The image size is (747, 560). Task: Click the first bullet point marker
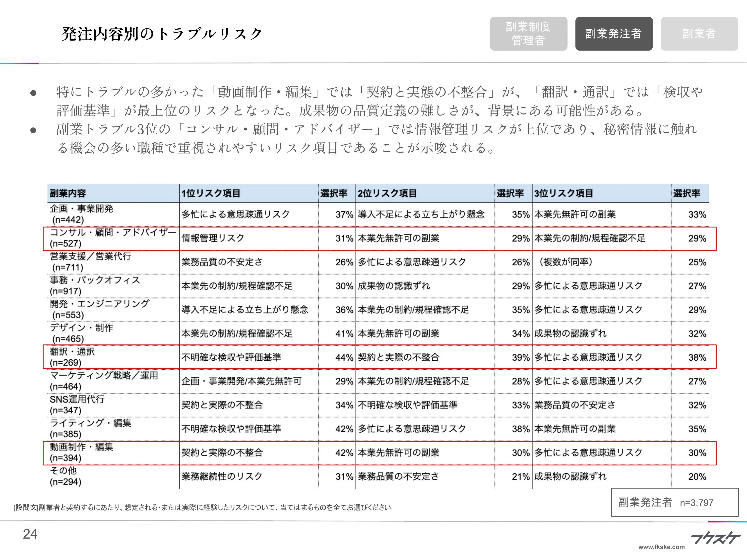tap(33, 92)
